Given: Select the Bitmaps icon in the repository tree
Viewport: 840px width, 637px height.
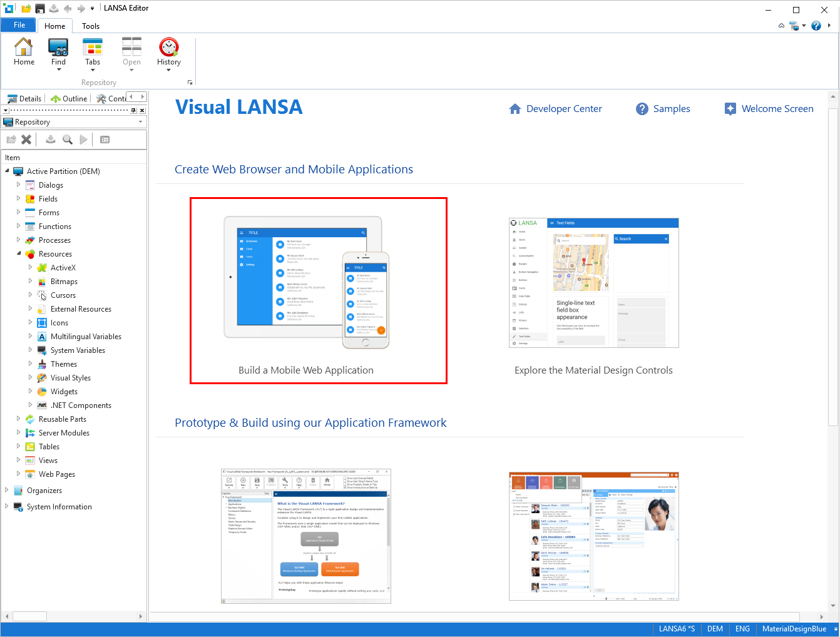Looking at the screenshot, I should click(42, 282).
